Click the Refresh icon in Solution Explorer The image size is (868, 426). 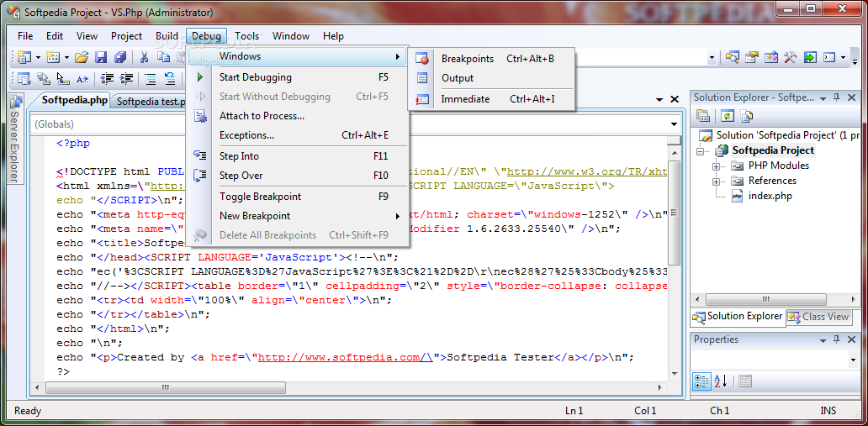[x=727, y=116]
